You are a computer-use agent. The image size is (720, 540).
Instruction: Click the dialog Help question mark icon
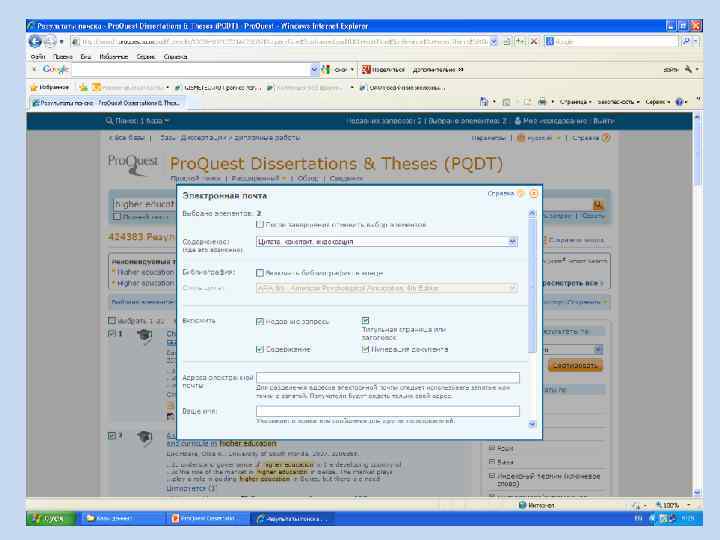(520, 194)
